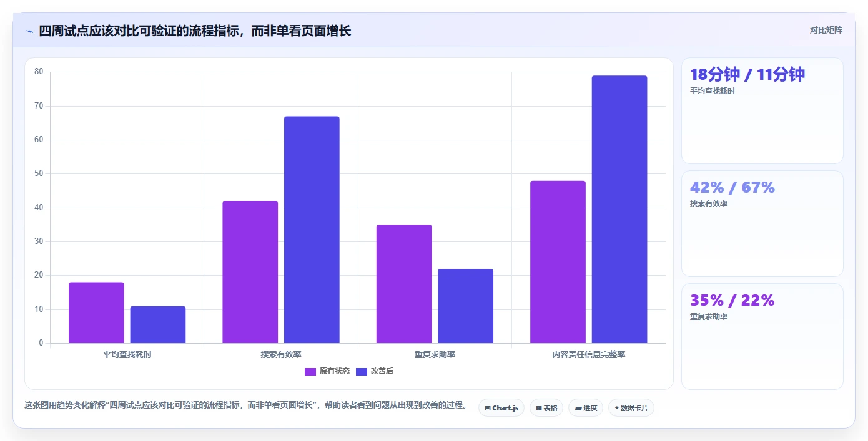Click the blue bar for 重复求助率
The width and height of the screenshot is (868, 441).
(466, 306)
